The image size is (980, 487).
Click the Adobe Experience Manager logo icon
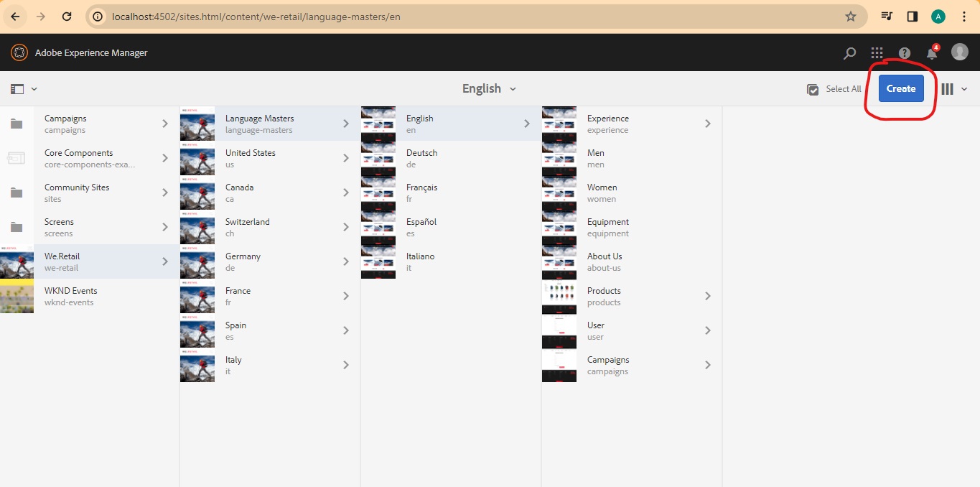(x=19, y=52)
